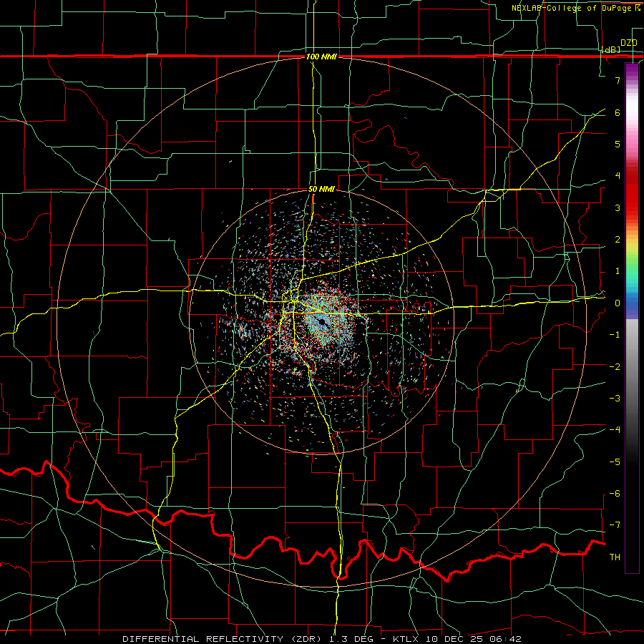The width and height of the screenshot is (644, 644).
Task: Click scale value -2 on legend
Action: coord(615,366)
